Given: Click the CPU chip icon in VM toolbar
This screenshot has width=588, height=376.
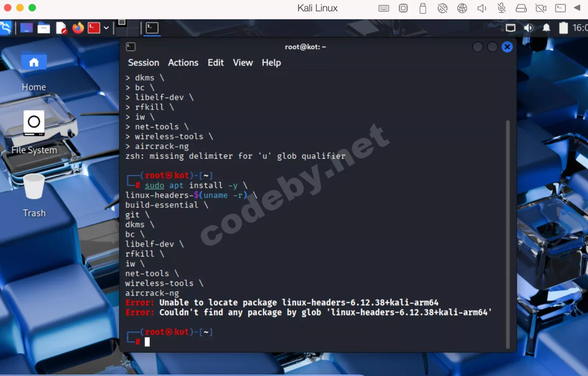Looking at the screenshot, I should 403,8.
